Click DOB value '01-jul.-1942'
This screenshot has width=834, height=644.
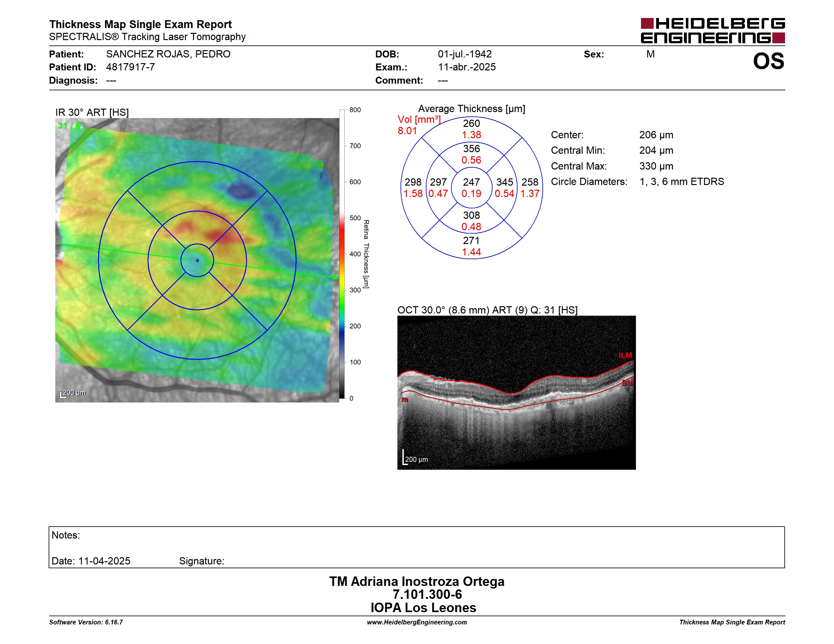pyautogui.click(x=465, y=54)
